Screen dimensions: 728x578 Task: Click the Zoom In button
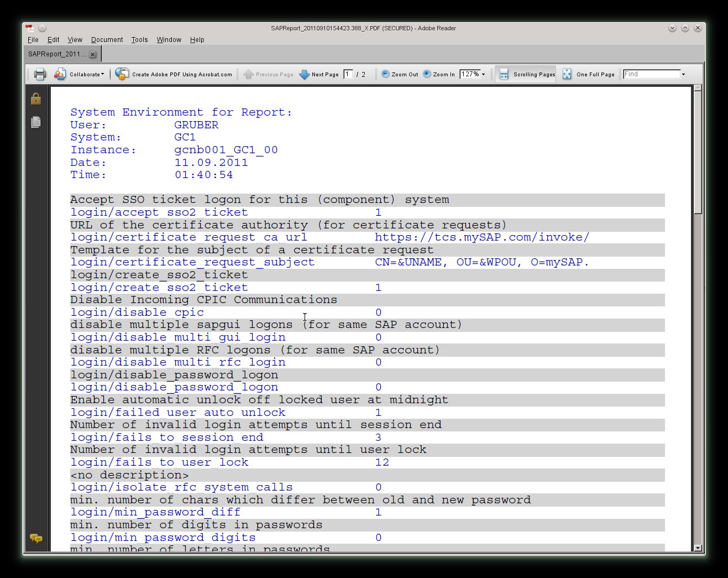pos(439,74)
